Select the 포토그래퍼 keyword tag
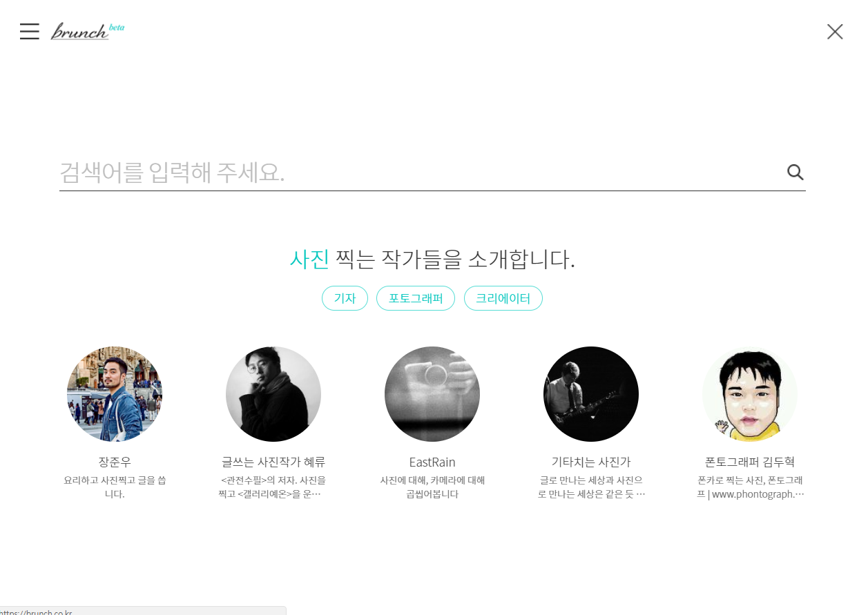The width and height of the screenshot is (868, 615). [416, 298]
